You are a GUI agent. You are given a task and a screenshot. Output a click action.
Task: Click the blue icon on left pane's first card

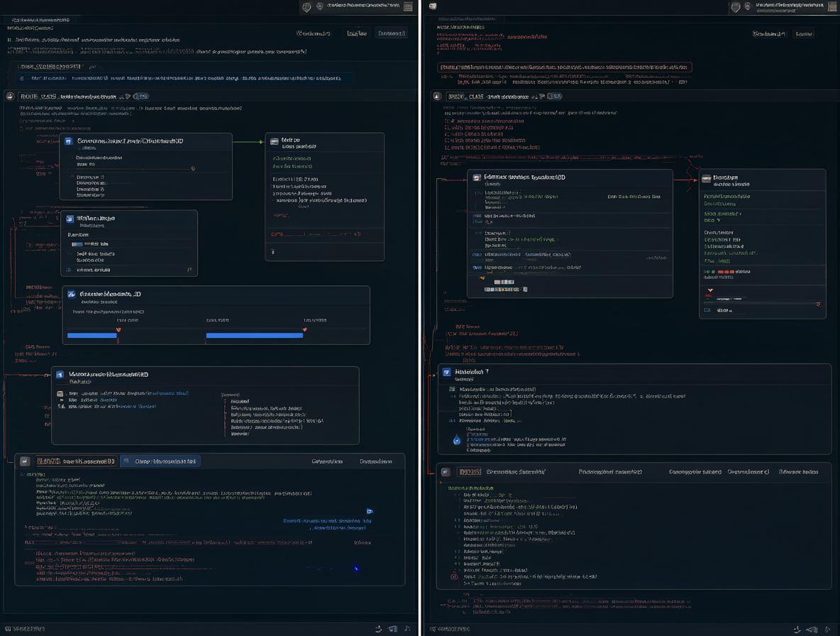tap(69, 141)
